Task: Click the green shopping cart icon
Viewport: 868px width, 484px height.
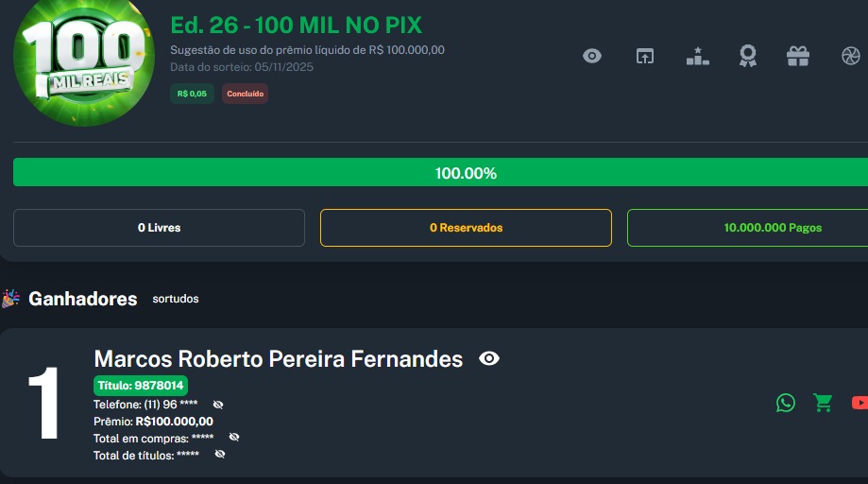Action: (x=823, y=403)
